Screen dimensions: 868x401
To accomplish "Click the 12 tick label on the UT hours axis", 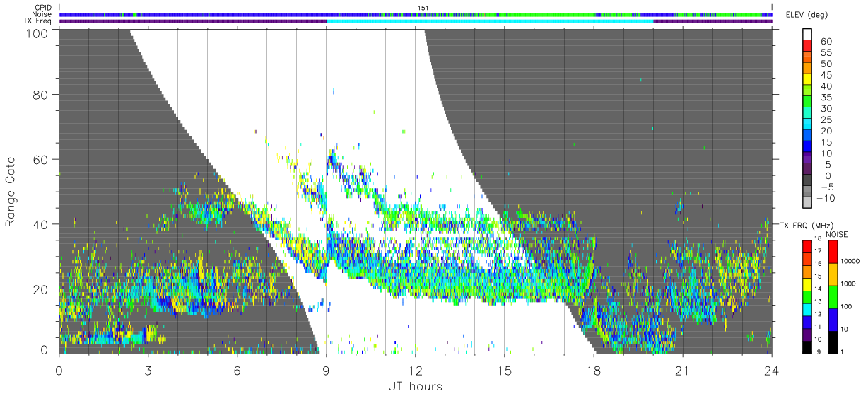I will [x=416, y=370].
